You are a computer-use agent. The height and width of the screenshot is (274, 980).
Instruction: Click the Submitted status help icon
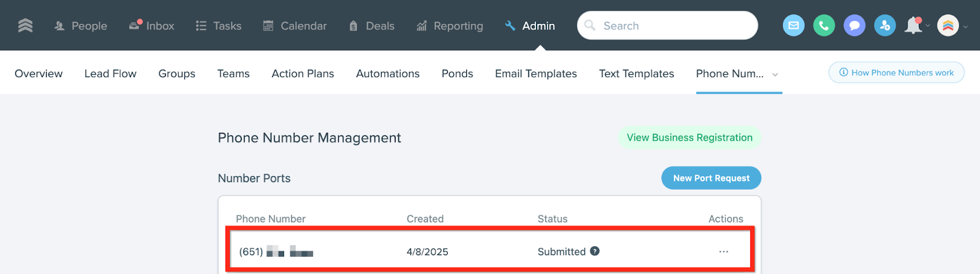[x=595, y=251]
